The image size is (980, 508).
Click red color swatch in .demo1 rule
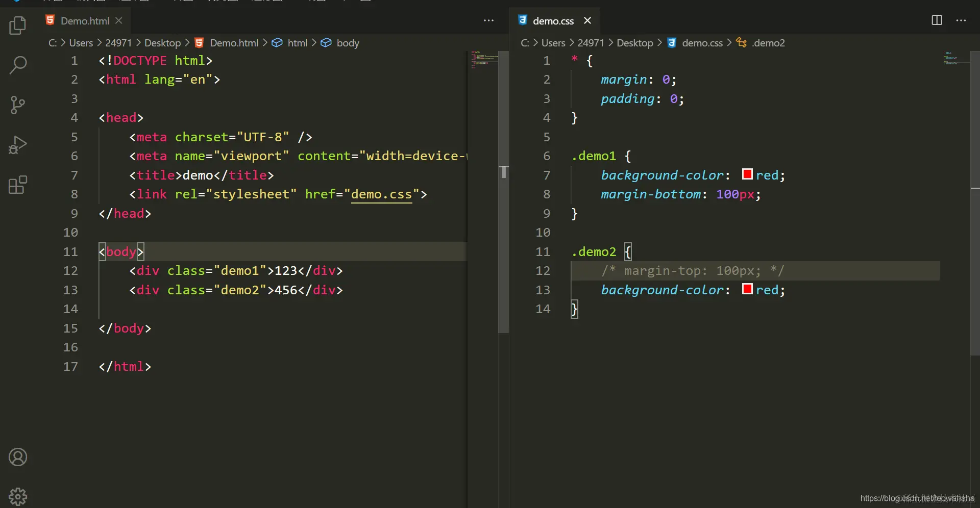[x=747, y=174]
